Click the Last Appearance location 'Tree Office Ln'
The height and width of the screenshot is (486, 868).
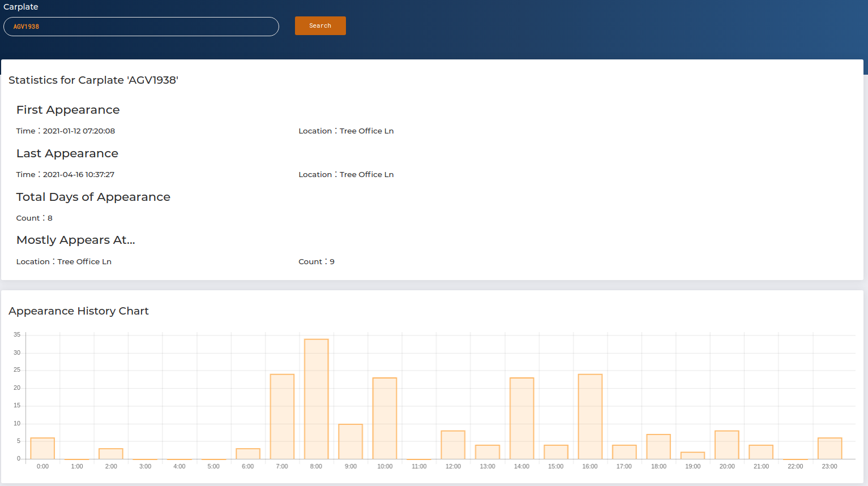point(366,174)
